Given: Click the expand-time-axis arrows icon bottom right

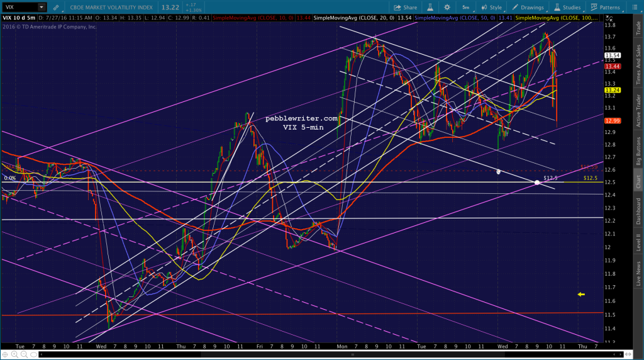Looking at the screenshot, I should (x=628, y=354).
